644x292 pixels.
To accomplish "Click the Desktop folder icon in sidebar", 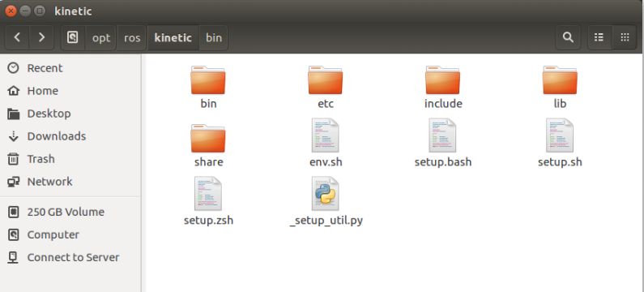I will 13,113.
